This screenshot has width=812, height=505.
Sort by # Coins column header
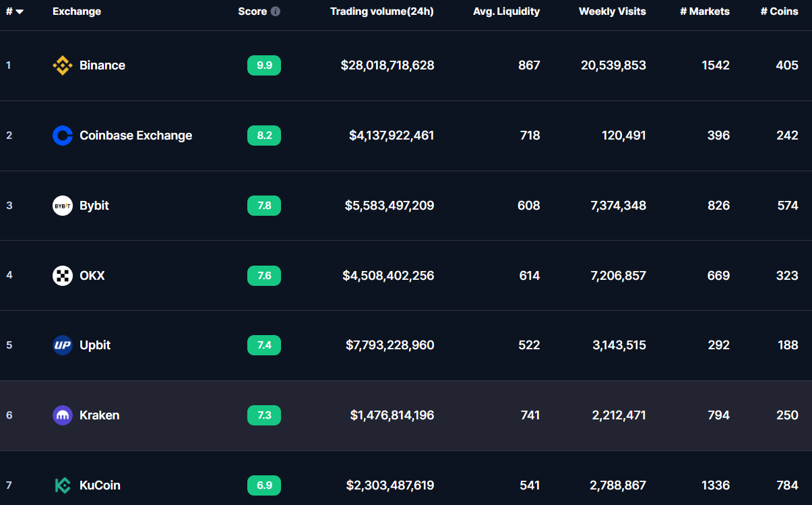click(779, 11)
